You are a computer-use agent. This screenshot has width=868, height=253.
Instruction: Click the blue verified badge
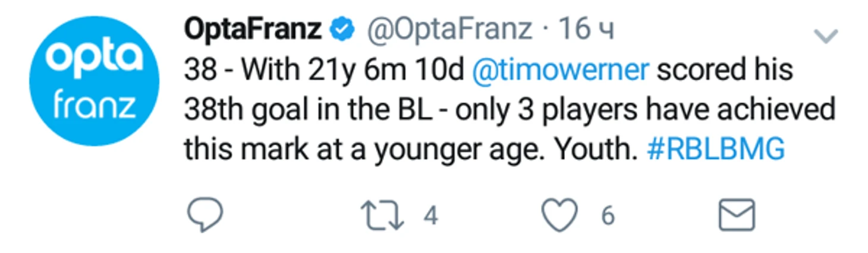pos(342,30)
